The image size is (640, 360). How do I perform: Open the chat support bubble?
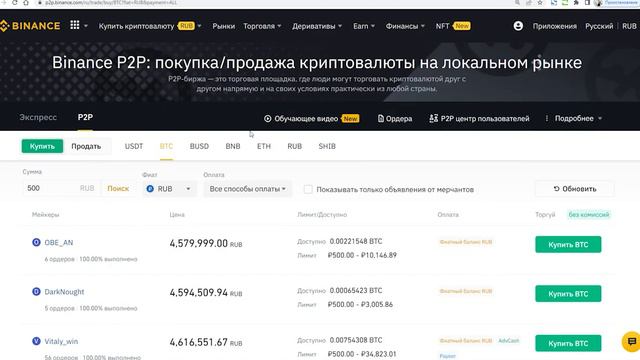(x=631, y=341)
